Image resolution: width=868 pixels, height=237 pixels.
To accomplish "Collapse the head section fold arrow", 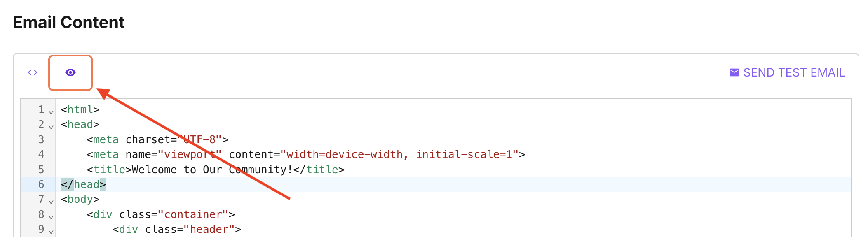I will click(x=51, y=126).
